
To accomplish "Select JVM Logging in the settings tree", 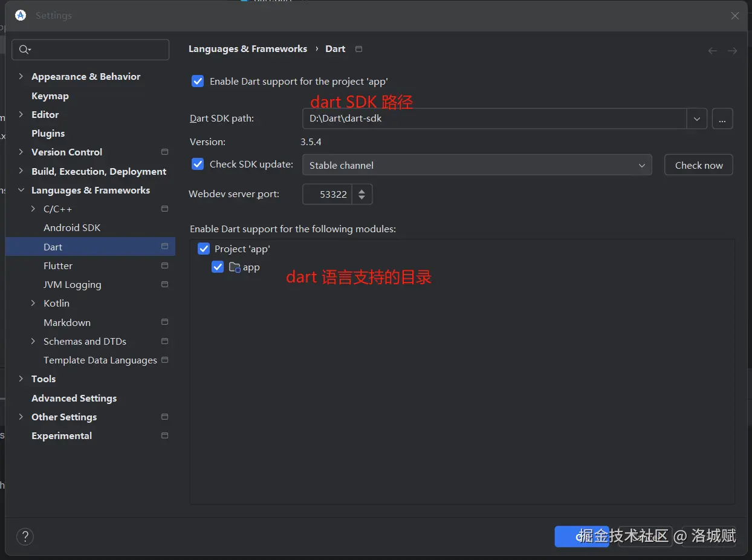I will point(73,284).
